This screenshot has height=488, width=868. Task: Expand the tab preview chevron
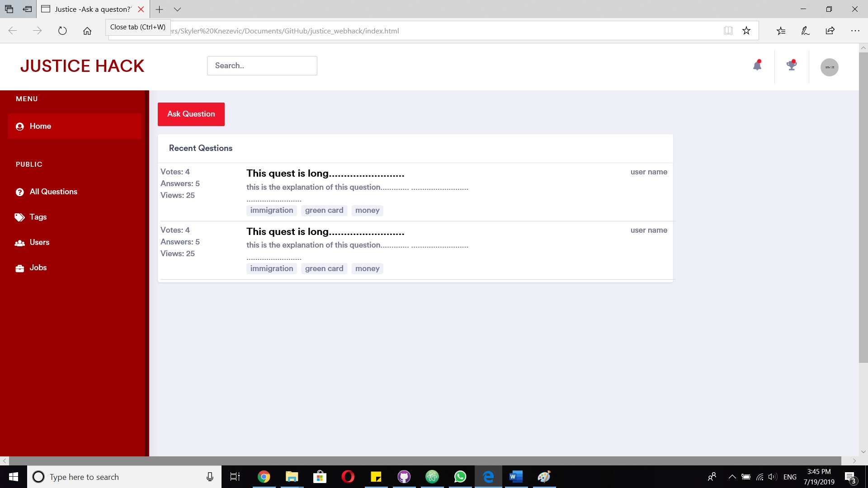[177, 9]
